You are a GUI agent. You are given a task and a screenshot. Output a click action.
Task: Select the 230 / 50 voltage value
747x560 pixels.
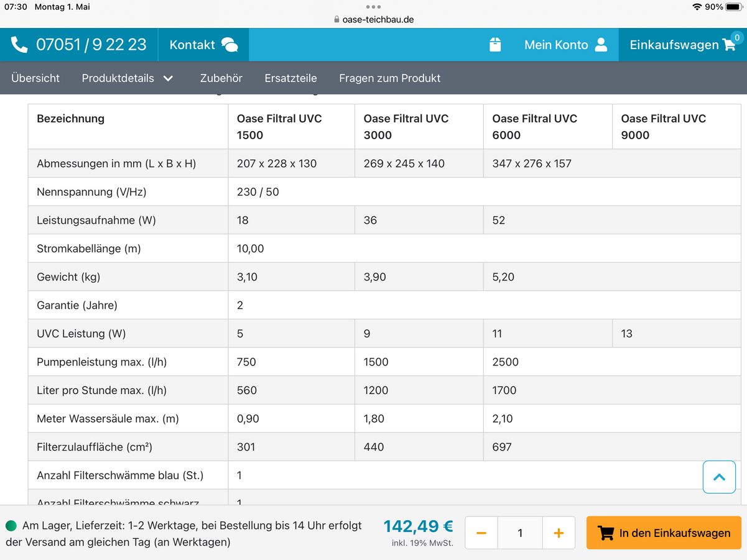[x=258, y=192]
